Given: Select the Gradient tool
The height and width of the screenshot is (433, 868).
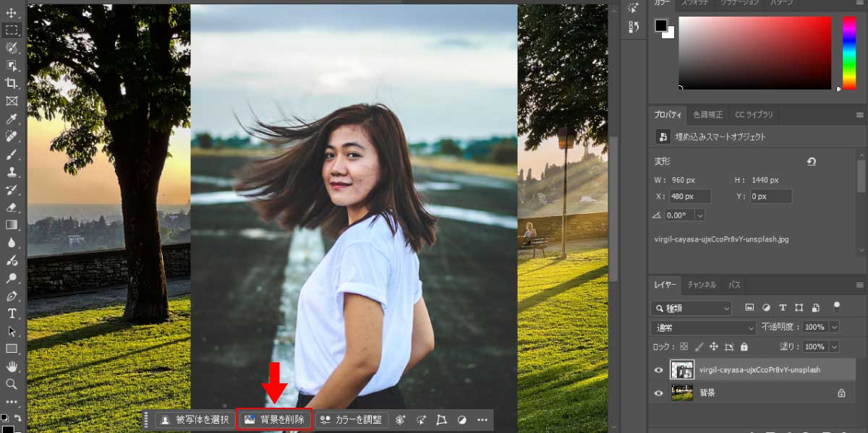Looking at the screenshot, I should point(12,225).
